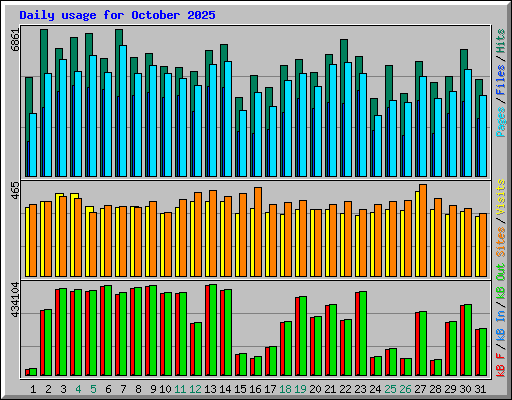
Task: Click day label 15 on x-axis
Action: click(240, 389)
